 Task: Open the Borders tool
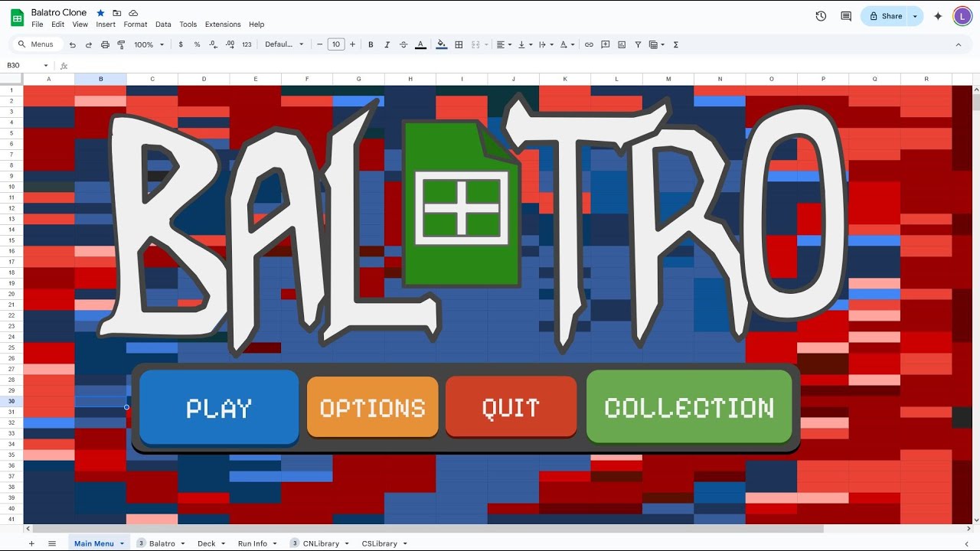459,44
